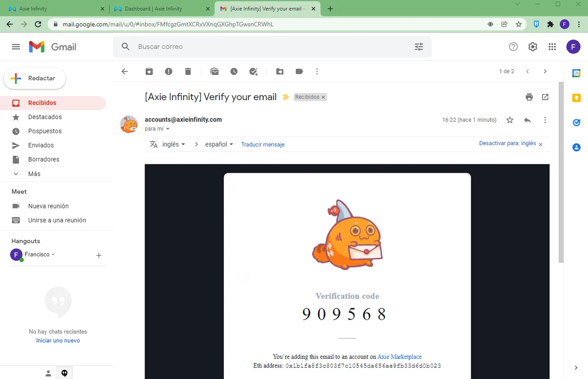The width and height of the screenshot is (588, 379).
Task: Mark the email as unread
Action: pos(215,71)
